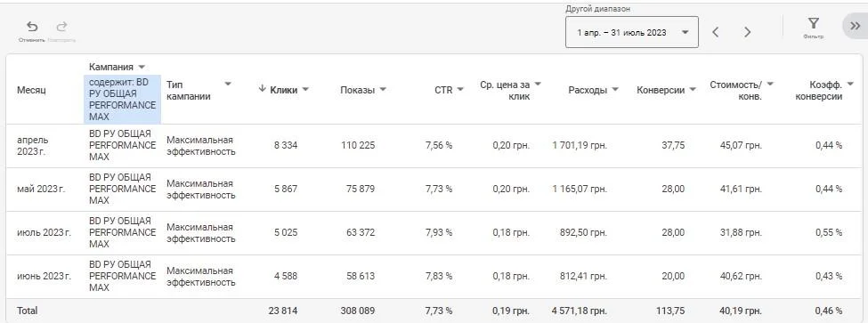The width and height of the screenshot is (868, 323).
Task: Open the Расходы column dropdown arrow
Action: [615, 90]
